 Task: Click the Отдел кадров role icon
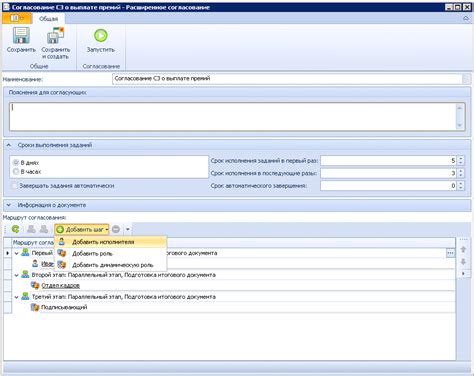pos(35,285)
